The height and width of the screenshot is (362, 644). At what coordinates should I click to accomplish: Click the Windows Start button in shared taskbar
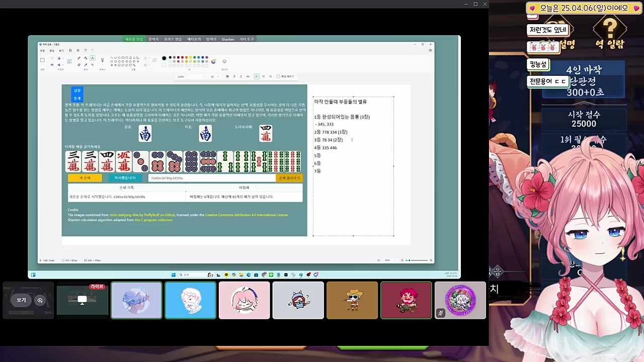tap(174, 275)
